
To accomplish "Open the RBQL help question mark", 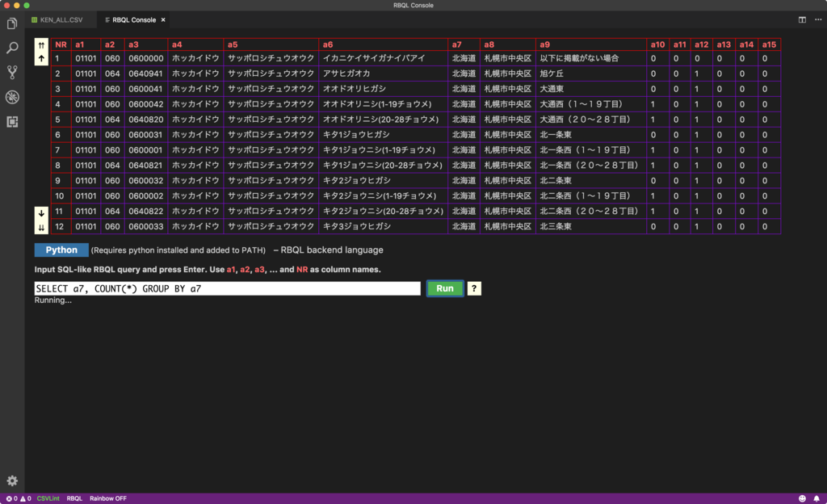I will pos(473,288).
